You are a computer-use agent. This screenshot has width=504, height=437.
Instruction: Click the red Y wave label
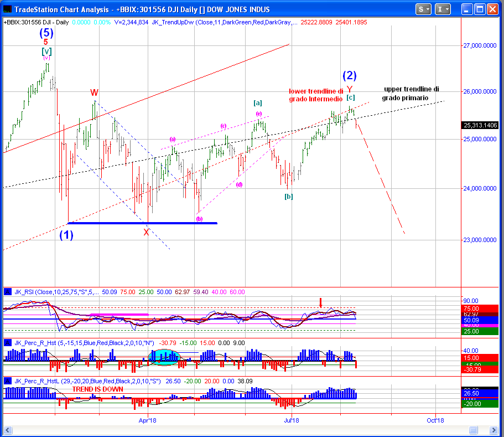350,89
